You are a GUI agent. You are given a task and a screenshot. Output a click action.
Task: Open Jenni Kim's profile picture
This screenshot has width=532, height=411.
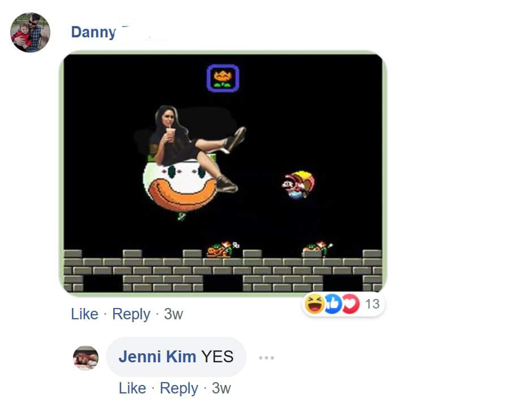coord(86,358)
